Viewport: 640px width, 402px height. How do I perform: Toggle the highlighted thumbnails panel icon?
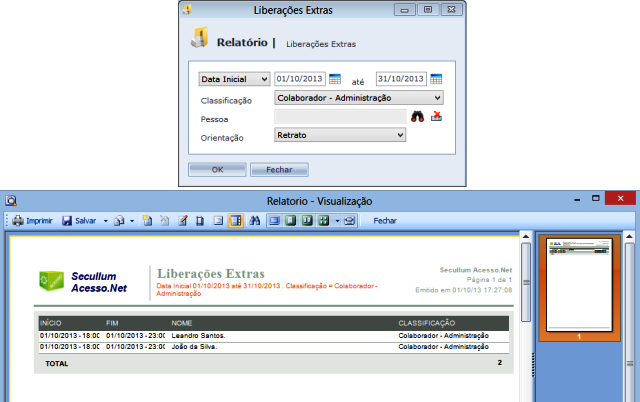pos(235,220)
